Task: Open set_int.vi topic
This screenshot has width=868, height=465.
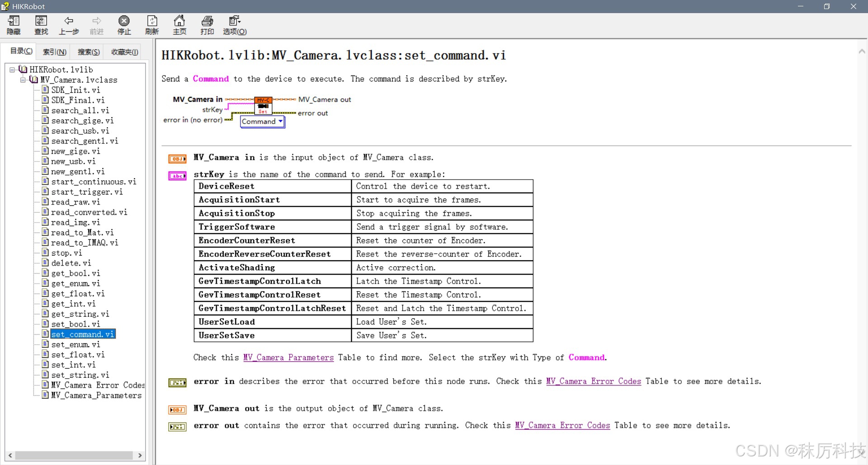Action: pyautogui.click(x=73, y=365)
